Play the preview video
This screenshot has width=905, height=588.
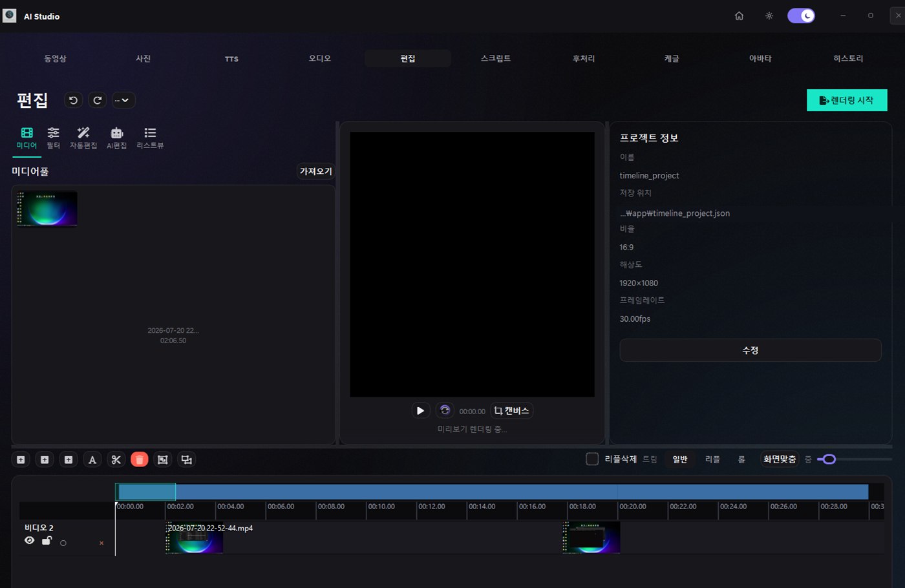420,411
